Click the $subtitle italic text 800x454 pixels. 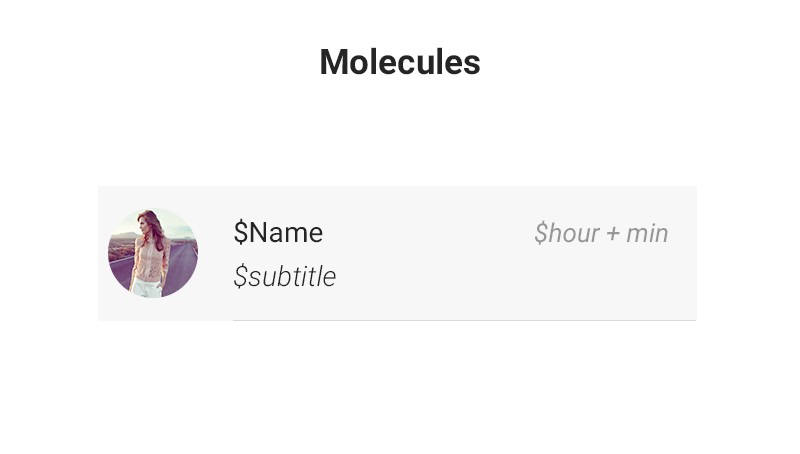284,277
